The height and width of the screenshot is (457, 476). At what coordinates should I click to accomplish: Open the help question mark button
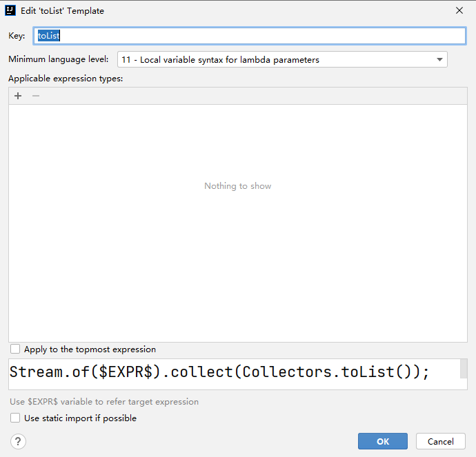pyautogui.click(x=18, y=441)
